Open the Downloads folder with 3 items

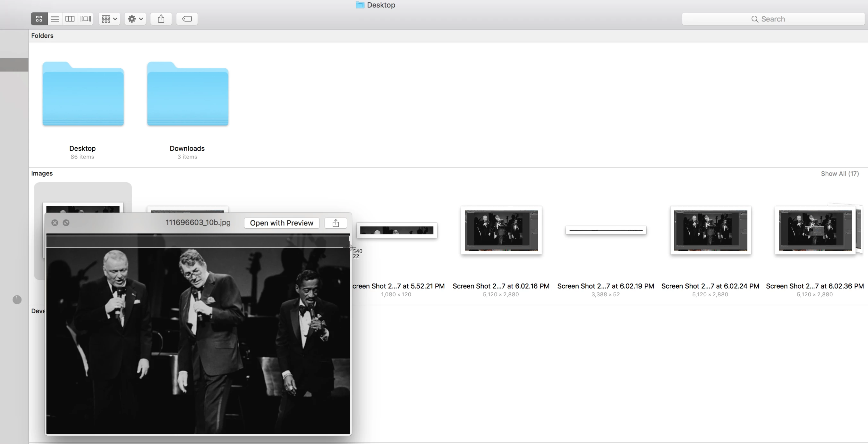pyautogui.click(x=188, y=94)
